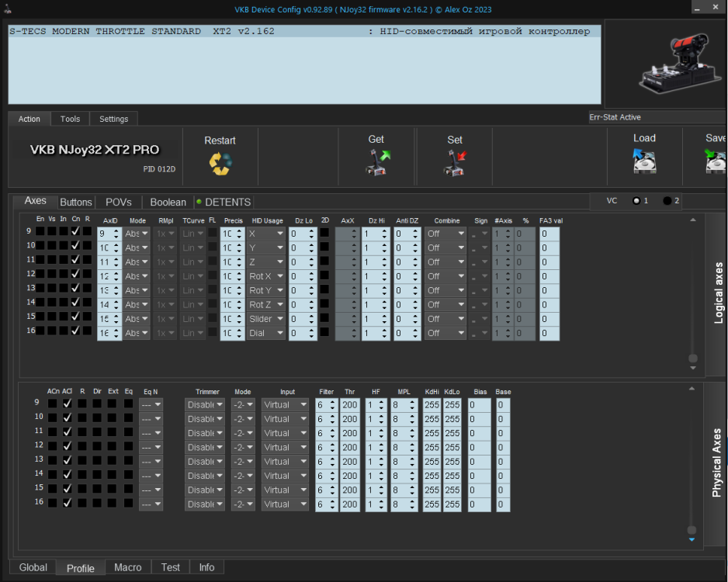Click the Logical axes panel scrollbar handle
728x582 pixels.
(x=692, y=359)
